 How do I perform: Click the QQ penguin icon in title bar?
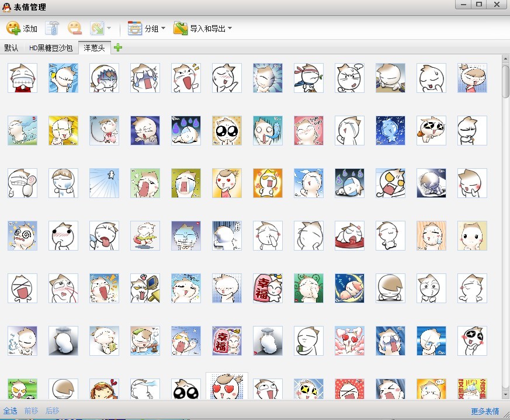[6, 7]
